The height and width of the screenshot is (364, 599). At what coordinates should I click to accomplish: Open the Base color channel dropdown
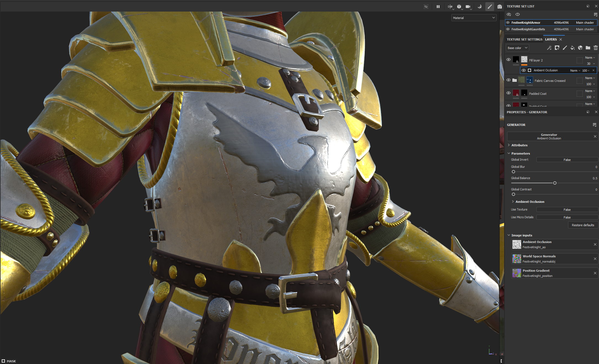(517, 48)
